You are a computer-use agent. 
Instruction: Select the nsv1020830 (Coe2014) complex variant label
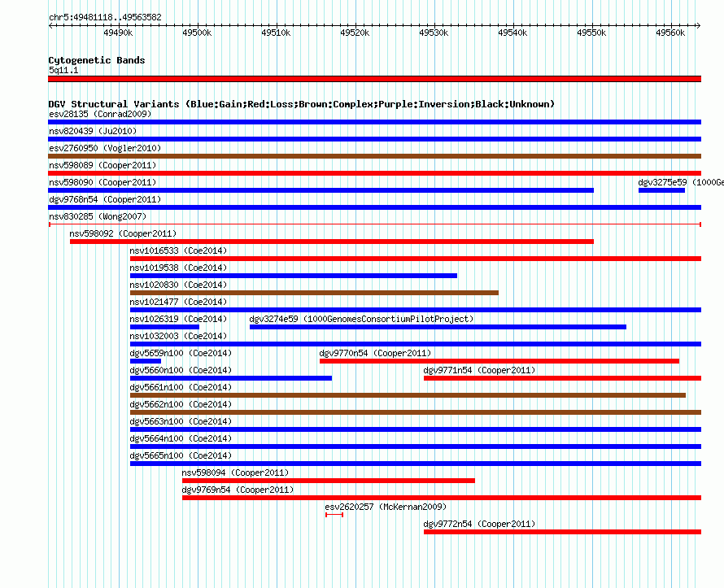pos(178,285)
